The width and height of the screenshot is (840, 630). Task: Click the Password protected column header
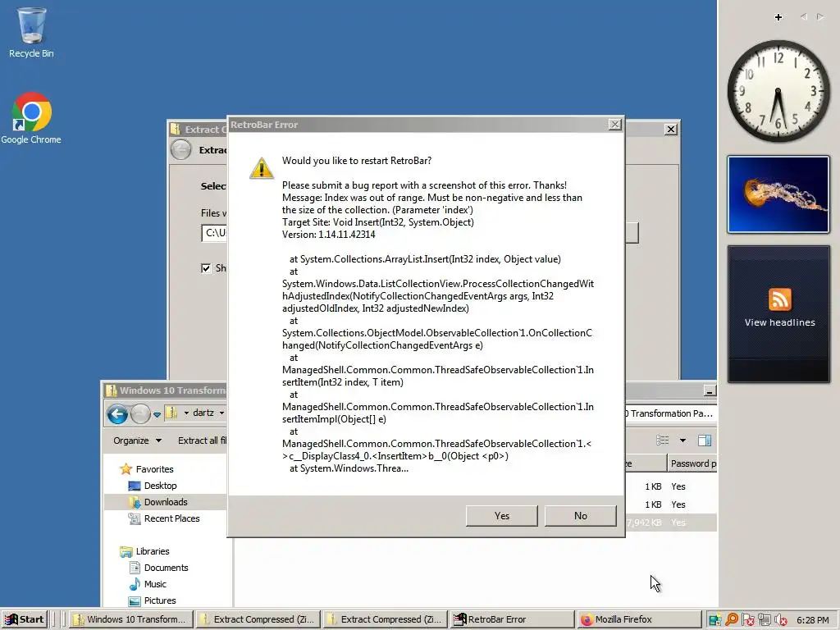[692, 463]
